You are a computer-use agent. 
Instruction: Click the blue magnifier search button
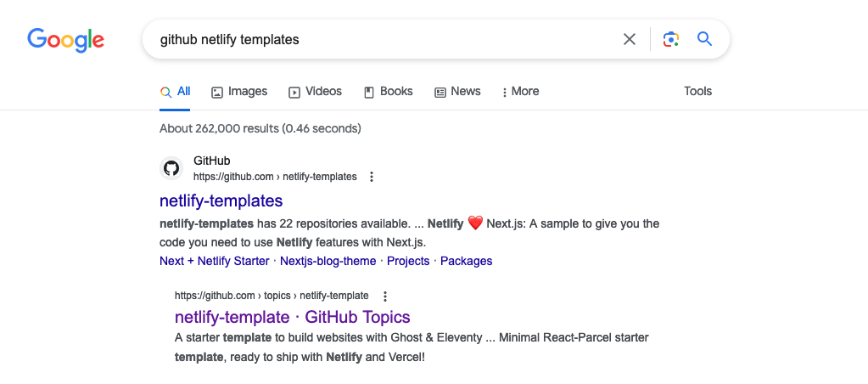click(x=704, y=39)
